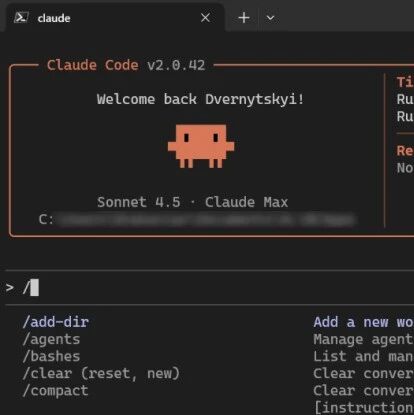The image size is (414, 415).
Task: Click the 'Manage agent' description text
Action: 363,340
